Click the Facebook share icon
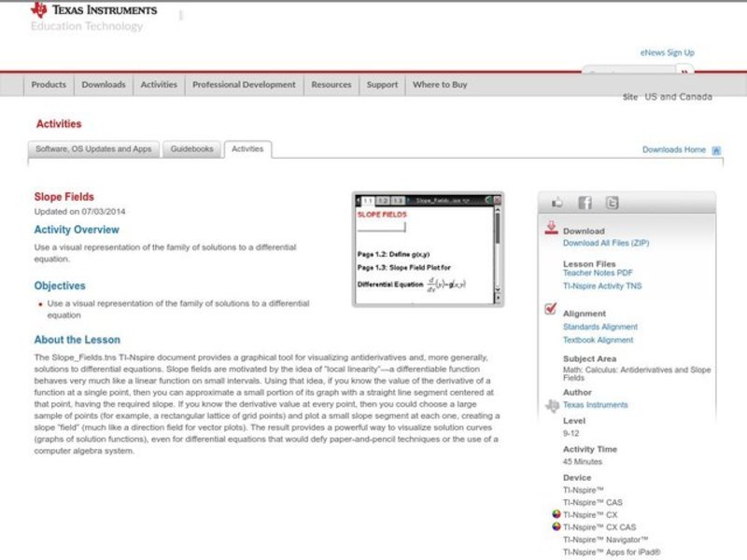747x560 pixels. (x=585, y=203)
